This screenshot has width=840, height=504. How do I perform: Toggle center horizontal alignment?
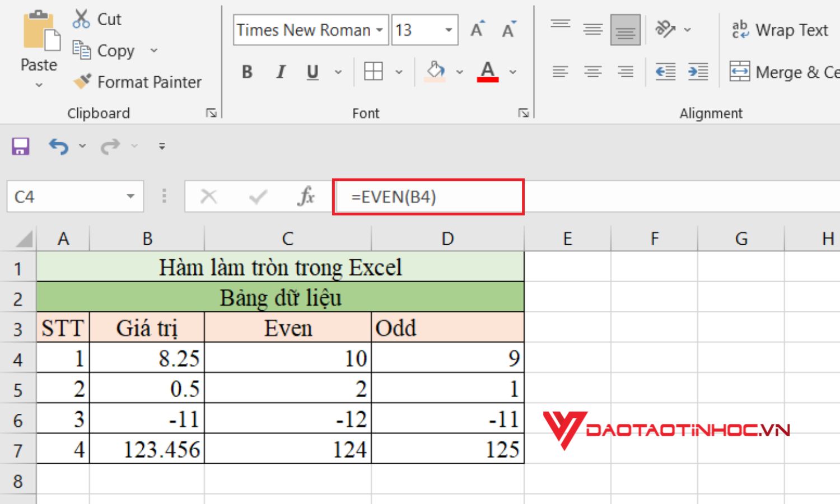[592, 71]
